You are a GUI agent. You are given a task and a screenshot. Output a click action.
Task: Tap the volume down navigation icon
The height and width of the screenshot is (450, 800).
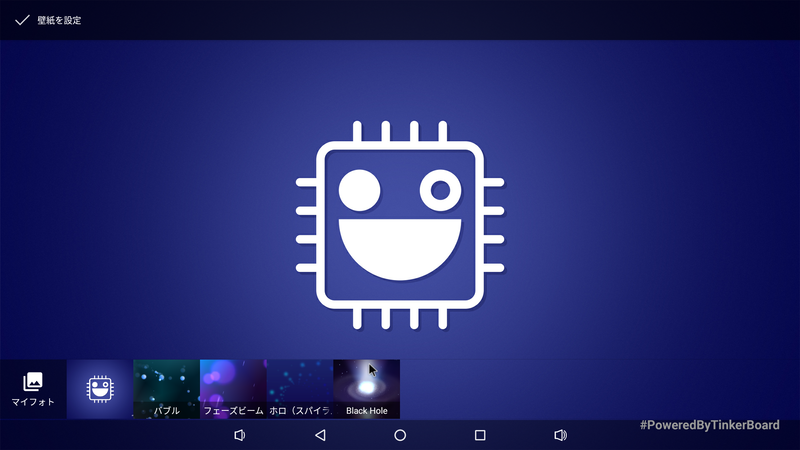pos(240,435)
